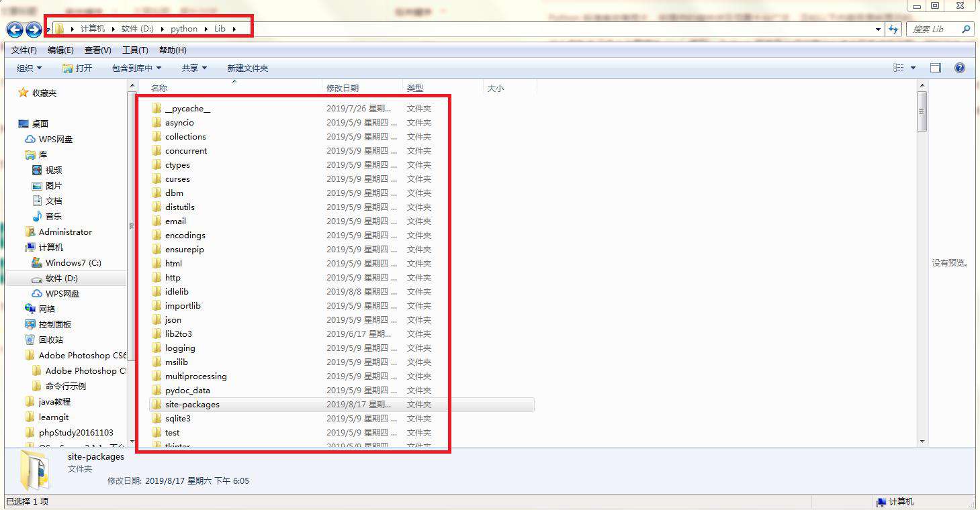
Task: Open the 音乐 music library icon
Action: click(37, 216)
